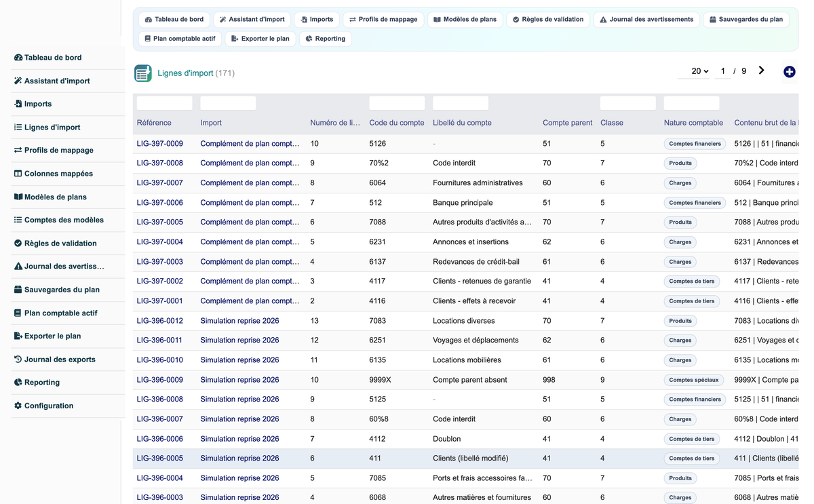Sort by Compte parent column header

[567, 123]
